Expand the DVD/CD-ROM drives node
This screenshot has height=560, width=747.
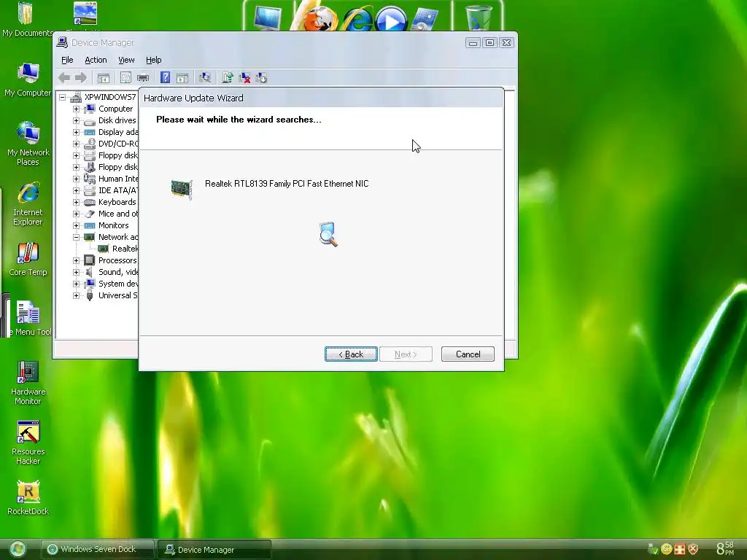tap(76, 144)
